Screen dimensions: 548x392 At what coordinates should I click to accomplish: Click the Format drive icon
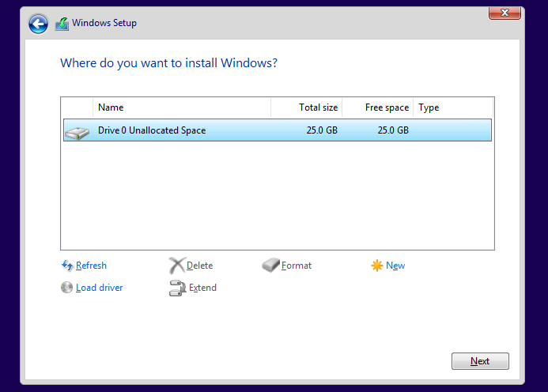pyautogui.click(x=270, y=266)
